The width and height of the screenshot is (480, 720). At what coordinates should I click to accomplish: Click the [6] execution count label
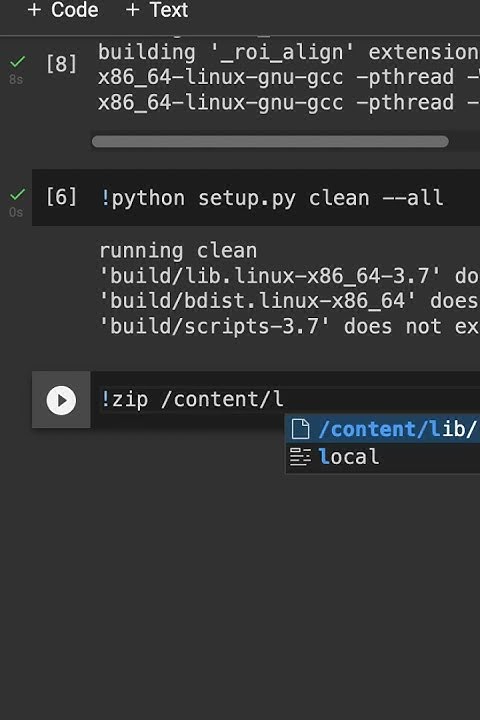[x=61, y=197]
